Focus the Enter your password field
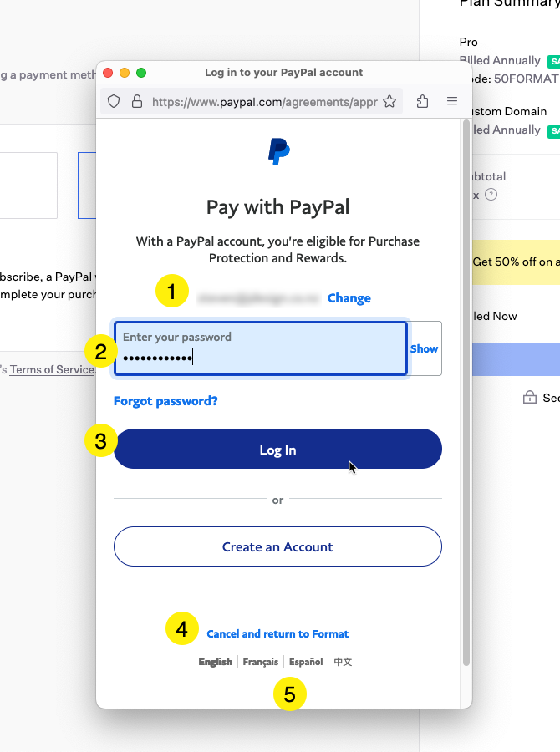The height and width of the screenshot is (752, 560). click(x=261, y=348)
